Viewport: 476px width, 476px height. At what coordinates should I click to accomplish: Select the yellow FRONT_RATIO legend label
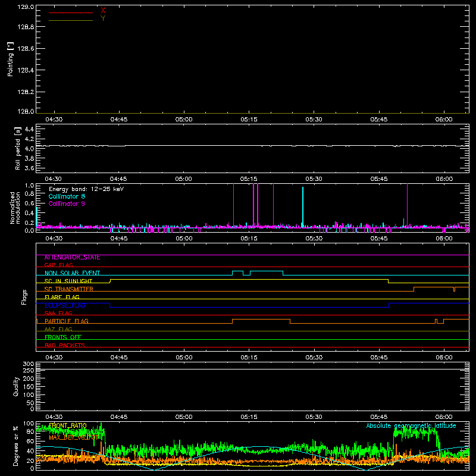pos(68,425)
